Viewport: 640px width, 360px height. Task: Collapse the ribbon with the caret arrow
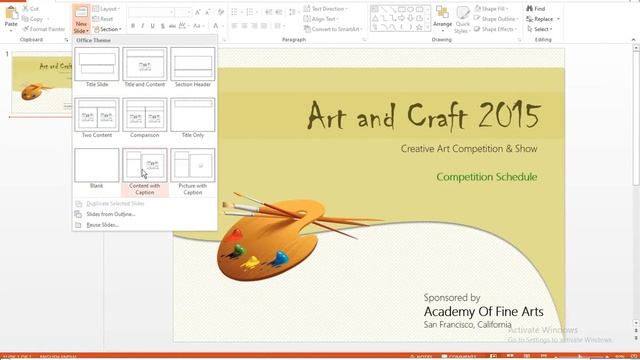click(x=633, y=40)
